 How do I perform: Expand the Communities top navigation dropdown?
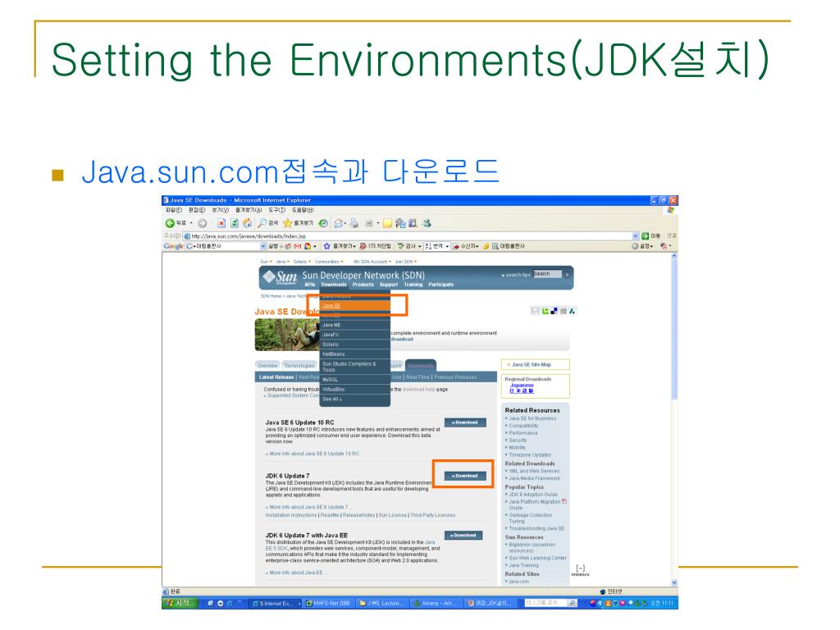[x=329, y=262]
